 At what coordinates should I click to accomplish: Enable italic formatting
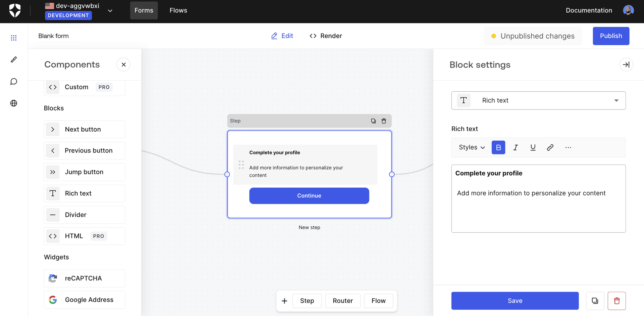516,147
